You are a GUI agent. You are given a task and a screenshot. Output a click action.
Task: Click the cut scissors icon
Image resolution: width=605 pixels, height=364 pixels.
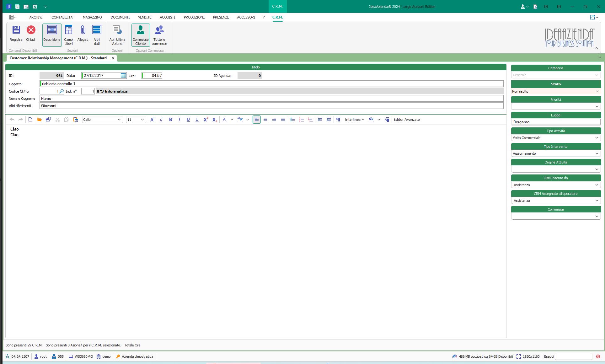click(x=58, y=120)
